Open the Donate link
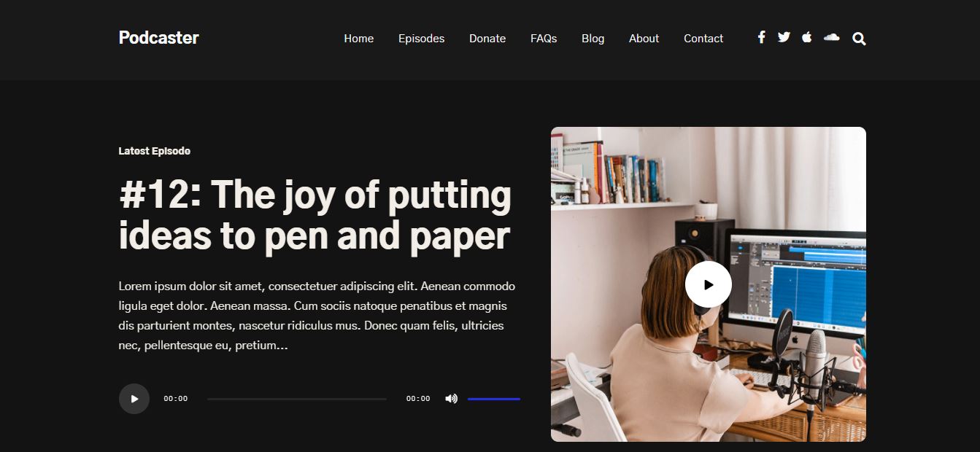 coord(487,39)
